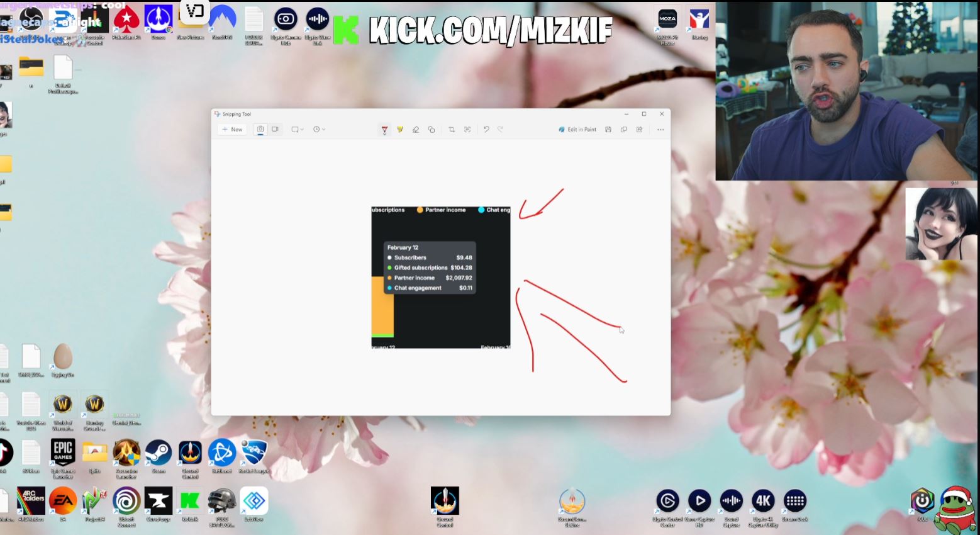The width and height of the screenshot is (980, 535).
Task: Open Battle.net desktop shortcut
Action: pyautogui.click(x=222, y=456)
